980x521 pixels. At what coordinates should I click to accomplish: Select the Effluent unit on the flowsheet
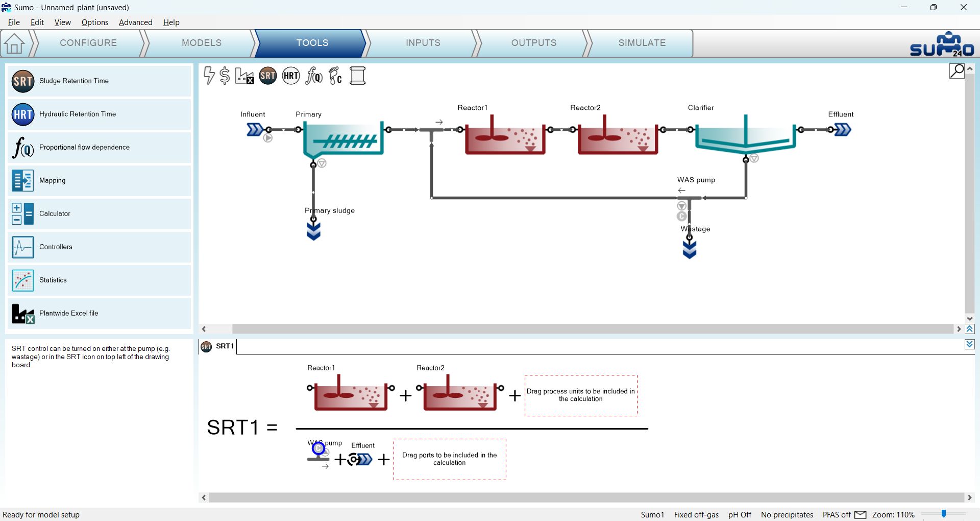(842, 130)
